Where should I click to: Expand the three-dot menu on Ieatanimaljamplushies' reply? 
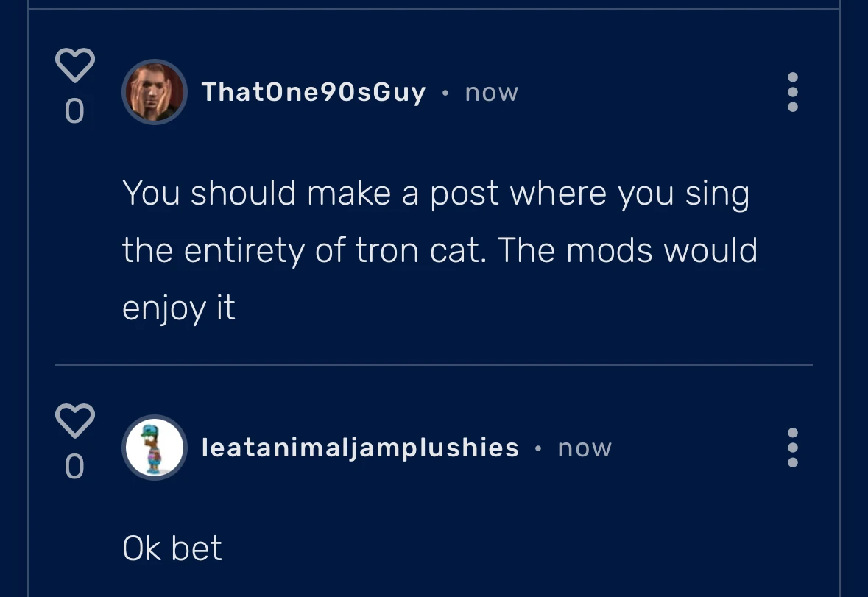coord(793,448)
